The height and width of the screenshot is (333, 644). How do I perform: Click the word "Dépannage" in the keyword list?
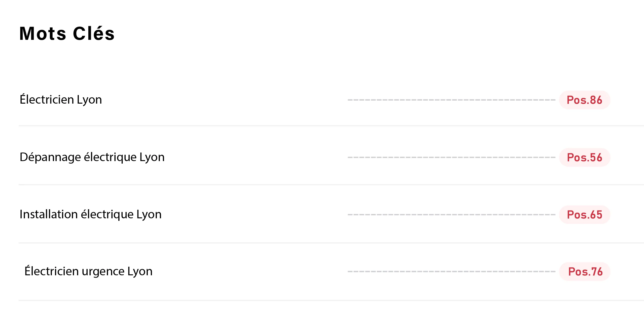[x=50, y=157]
